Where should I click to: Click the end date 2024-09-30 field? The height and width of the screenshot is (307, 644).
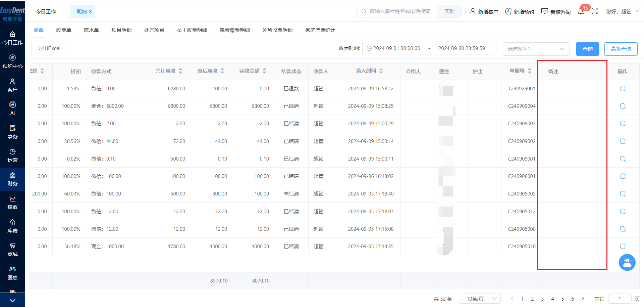pos(462,48)
